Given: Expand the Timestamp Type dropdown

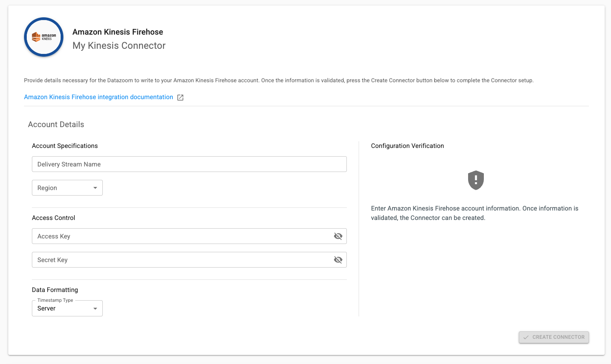Looking at the screenshot, I should [x=67, y=309].
